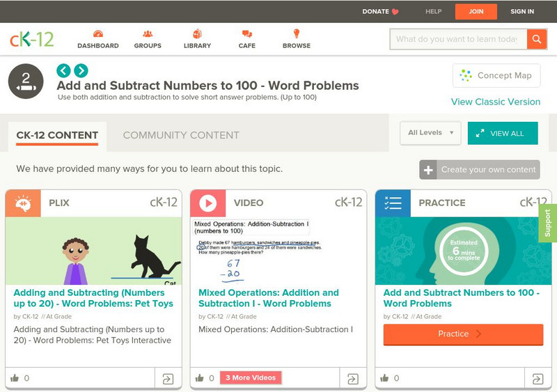Click the plus icon for create content
Viewport: 557px width, 392px height.
(428, 170)
